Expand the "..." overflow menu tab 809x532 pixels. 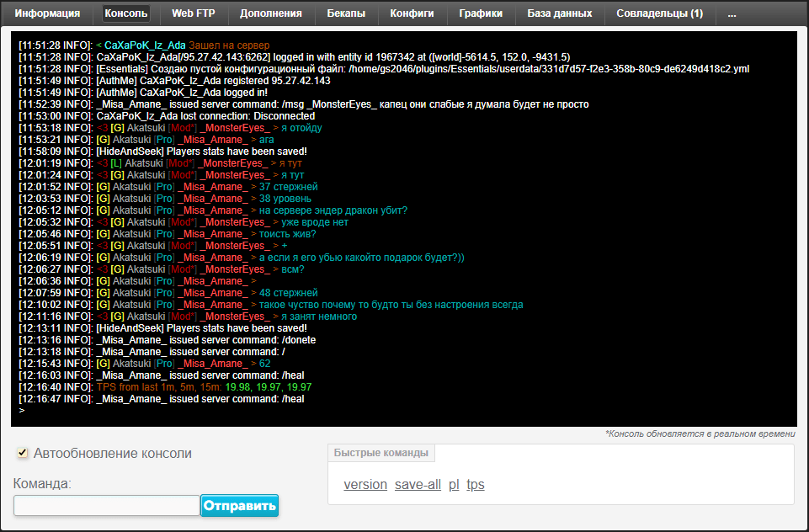click(732, 13)
